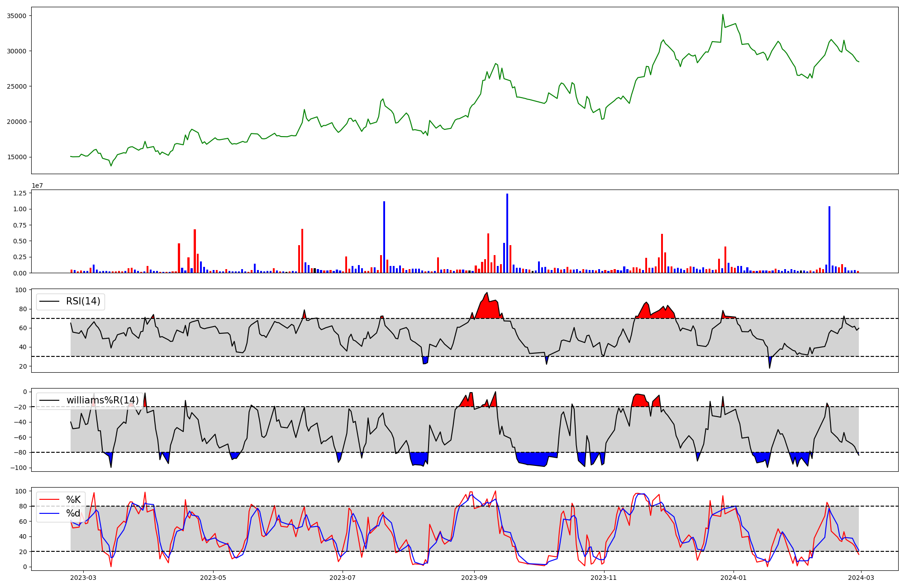
Task: Click the blue %d line sample in legend
Action: click(49, 513)
